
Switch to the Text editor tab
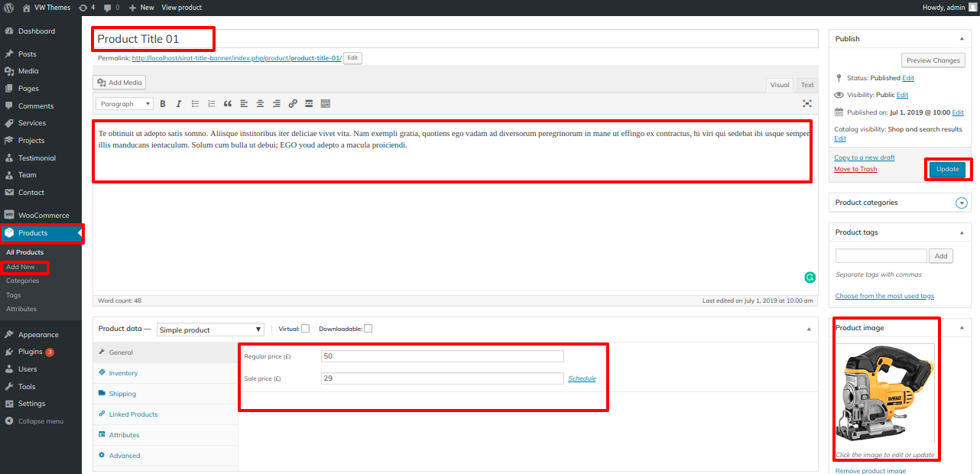pyautogui.click(x=807, y=85)
